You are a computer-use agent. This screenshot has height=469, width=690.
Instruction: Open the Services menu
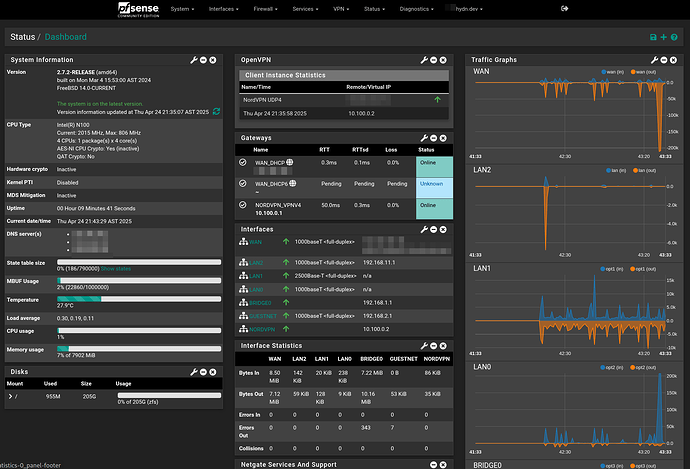coord(305,9)
